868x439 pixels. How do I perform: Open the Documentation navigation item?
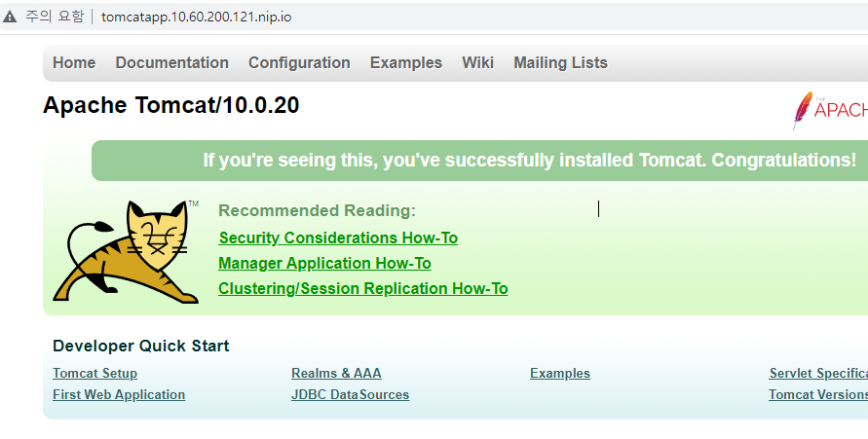click(x=172, y=62)
